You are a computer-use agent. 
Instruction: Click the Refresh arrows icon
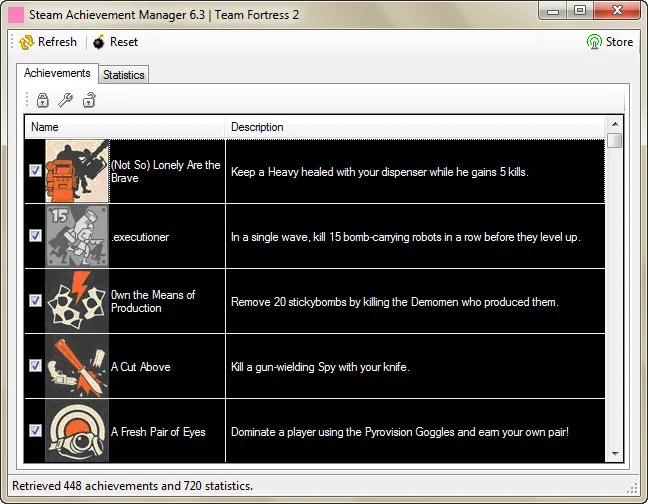coord(26,42)
